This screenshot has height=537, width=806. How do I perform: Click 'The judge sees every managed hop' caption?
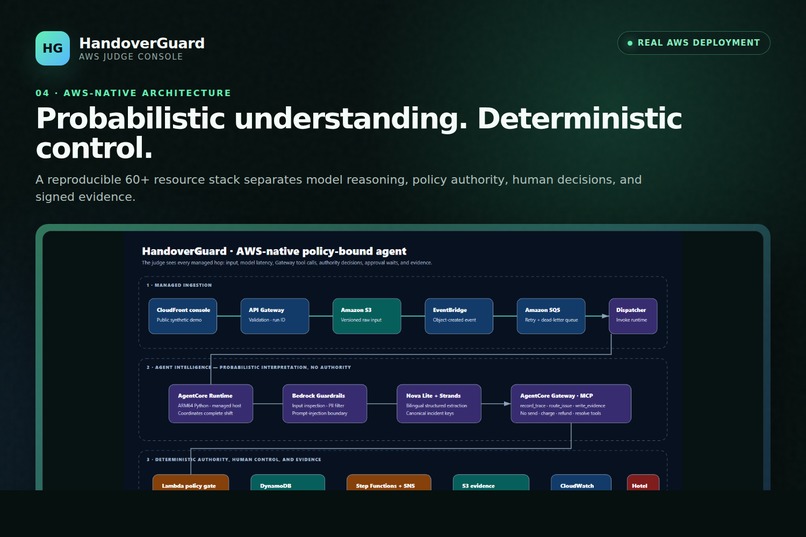click(287, 263)
